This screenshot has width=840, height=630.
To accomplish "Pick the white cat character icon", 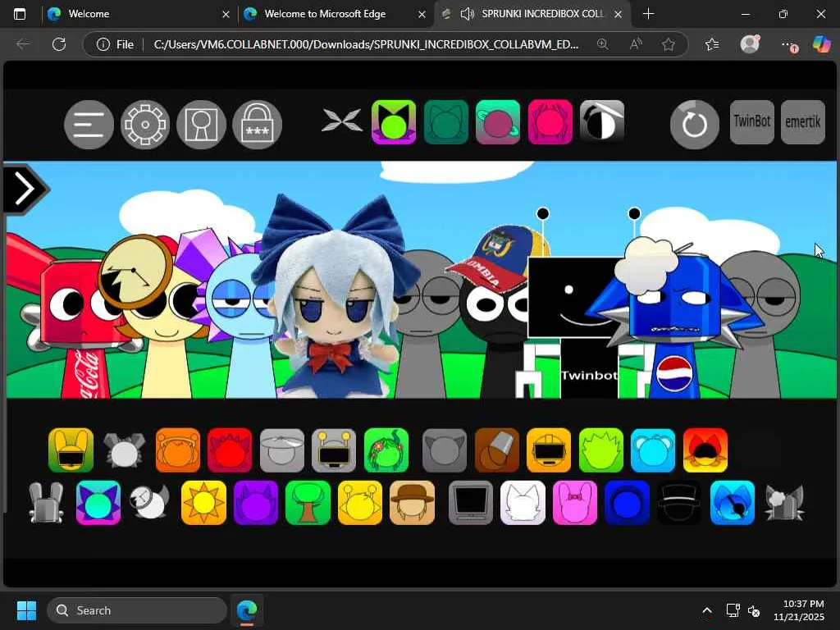I will point(523,502).
